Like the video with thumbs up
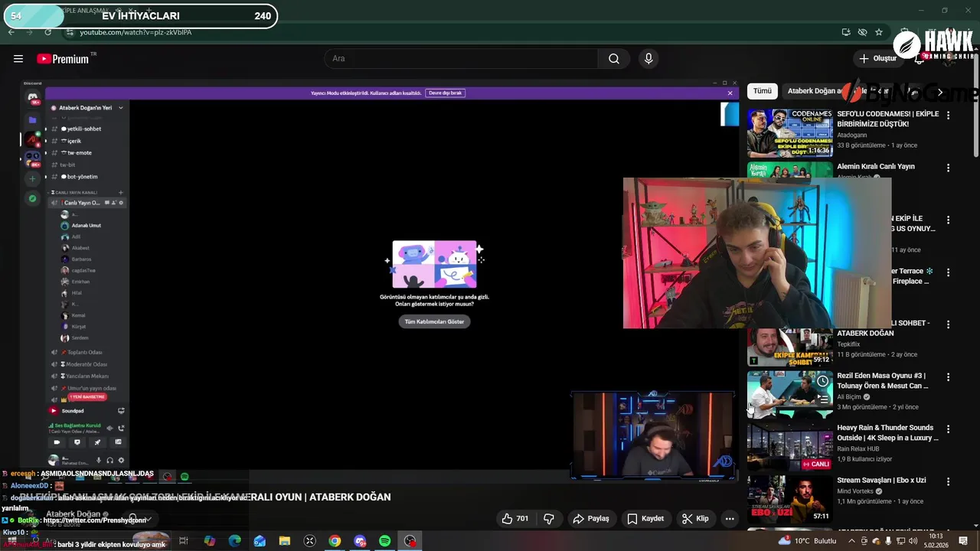This screenshot has height=551, width=980. pyautogui.click(x=515, y=519)
